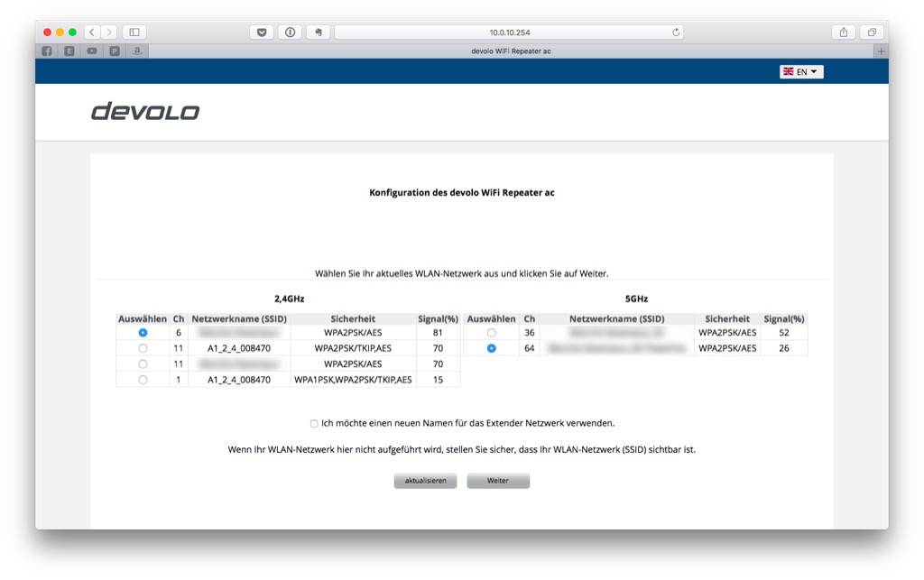
Task: Add a new tab with plus button
Action: click(881, 51)
